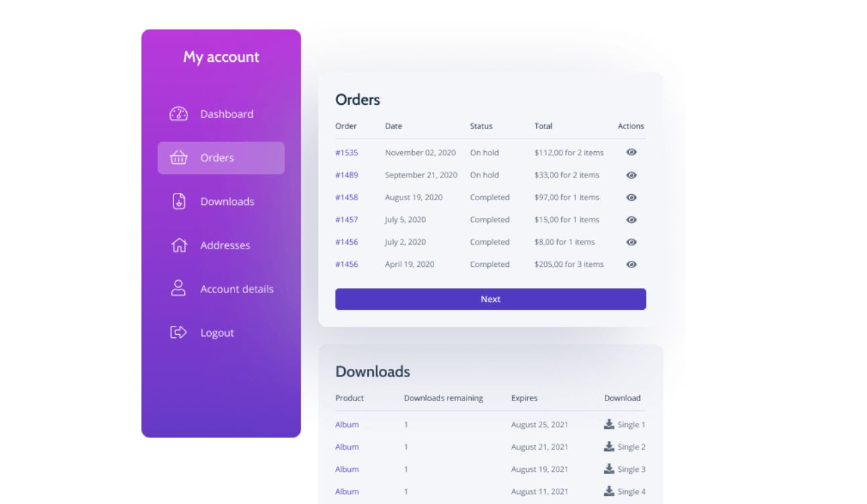Select Account details in sidebar menu
Image resolution: width=867 pixels, height=504 pixels.
point(237,289)
